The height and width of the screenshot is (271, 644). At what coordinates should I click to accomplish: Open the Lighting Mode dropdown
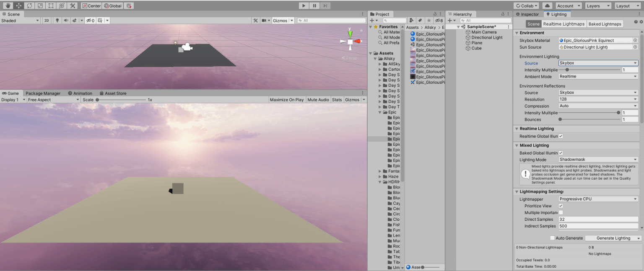tap(598, 160)
